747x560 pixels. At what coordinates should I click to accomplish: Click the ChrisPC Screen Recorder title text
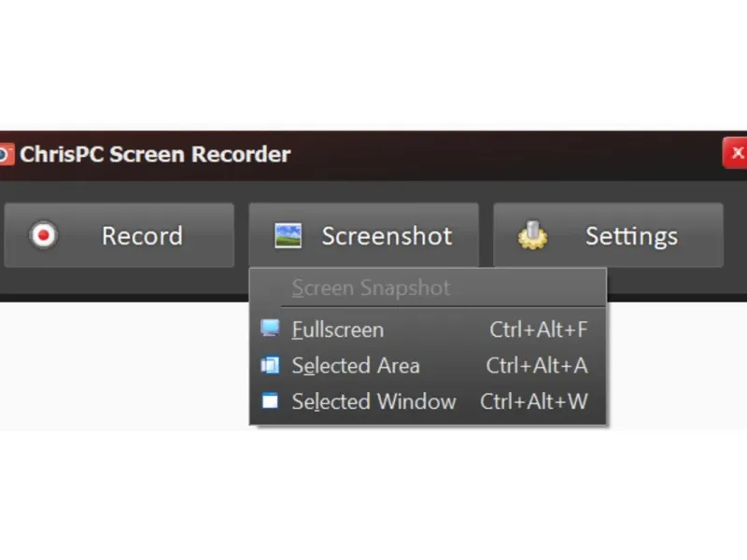coord(155,154)
